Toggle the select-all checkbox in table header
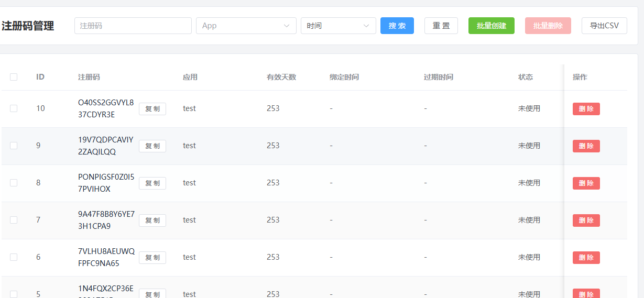The height and width of the screenshot is (298, 644). point(14,77)
